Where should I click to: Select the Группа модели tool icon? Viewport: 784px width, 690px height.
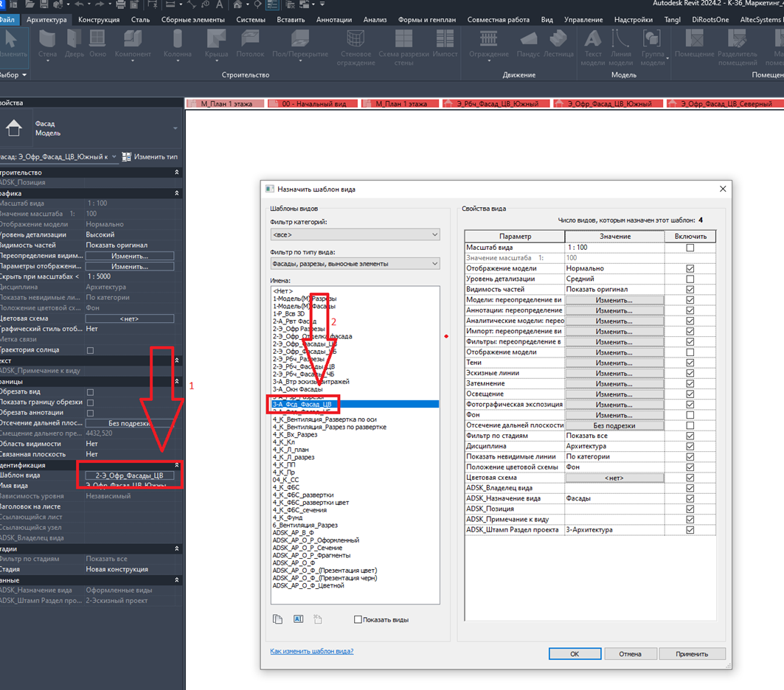pyautogui.click(x=652, y=39)
